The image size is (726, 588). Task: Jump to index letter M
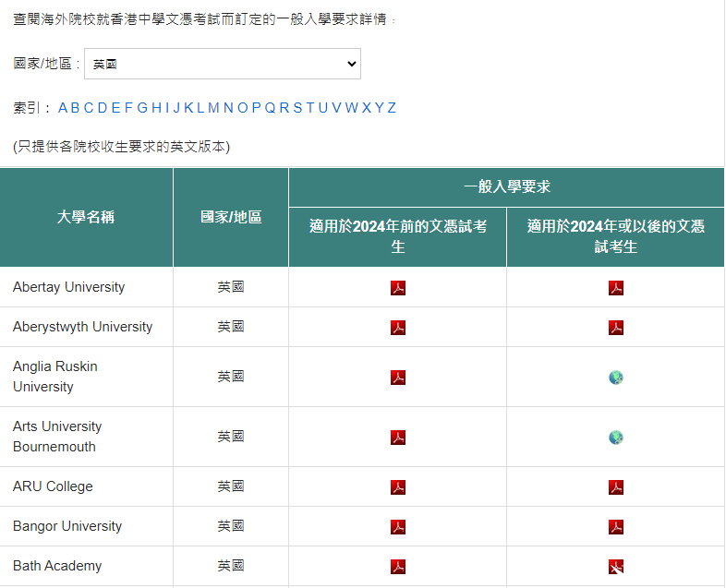pyautogui.click(x=213, y=108)
